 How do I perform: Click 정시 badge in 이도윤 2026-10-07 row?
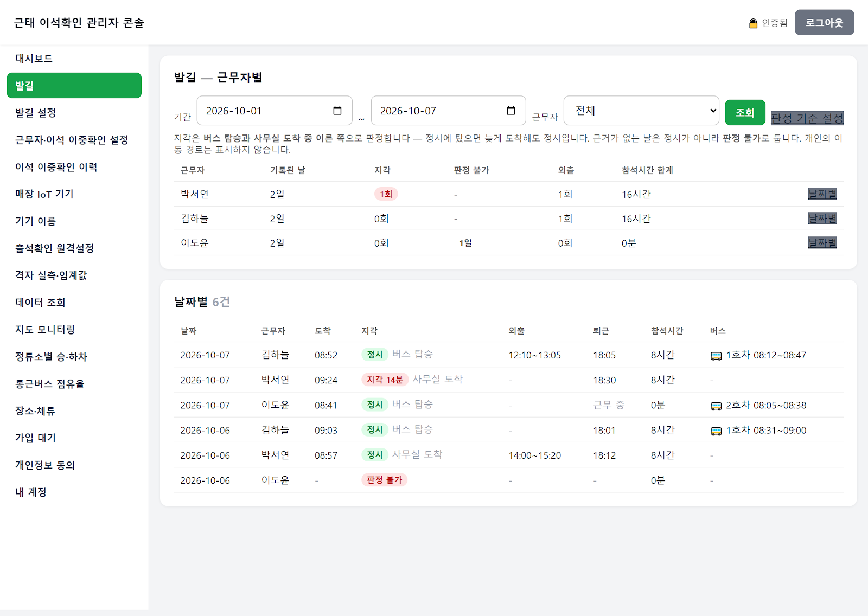374,405
